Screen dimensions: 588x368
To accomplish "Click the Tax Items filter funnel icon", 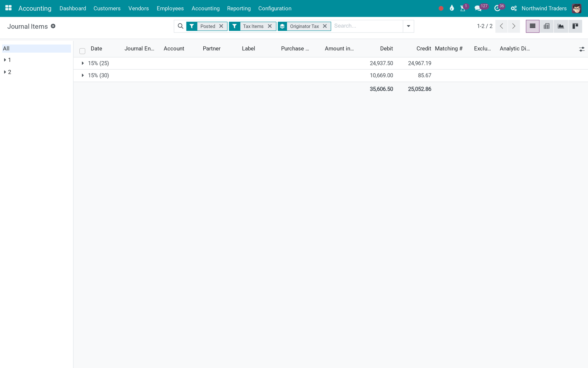I will 234,26.
